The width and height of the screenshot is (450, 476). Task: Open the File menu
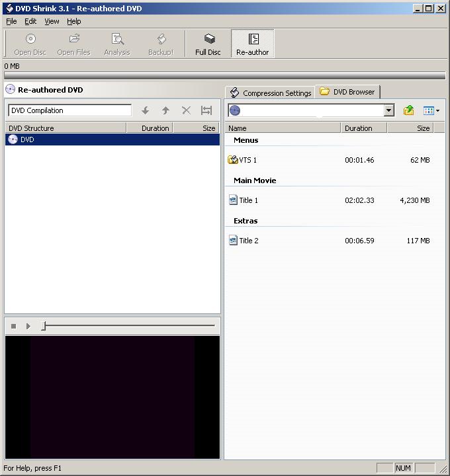11,21
